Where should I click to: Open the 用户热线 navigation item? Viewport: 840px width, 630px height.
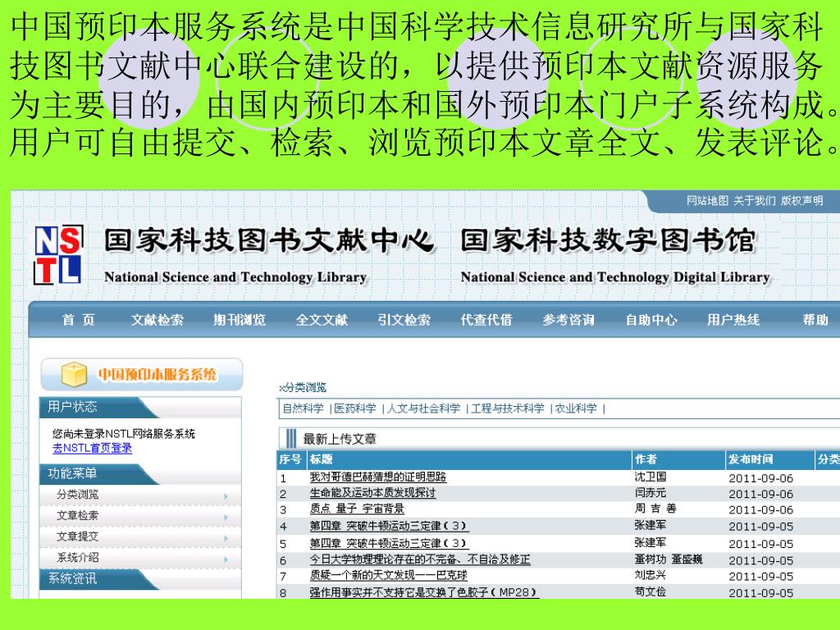click(x=733, y=320)
